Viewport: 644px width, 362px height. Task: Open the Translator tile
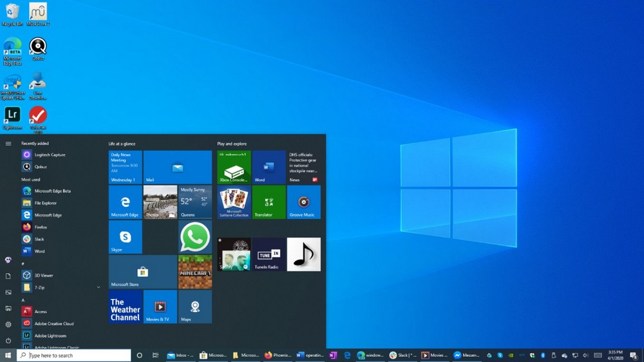269,202
